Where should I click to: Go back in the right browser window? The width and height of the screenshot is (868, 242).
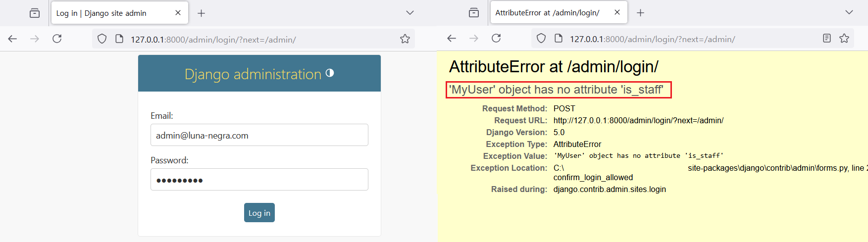[x=452, y=38]
